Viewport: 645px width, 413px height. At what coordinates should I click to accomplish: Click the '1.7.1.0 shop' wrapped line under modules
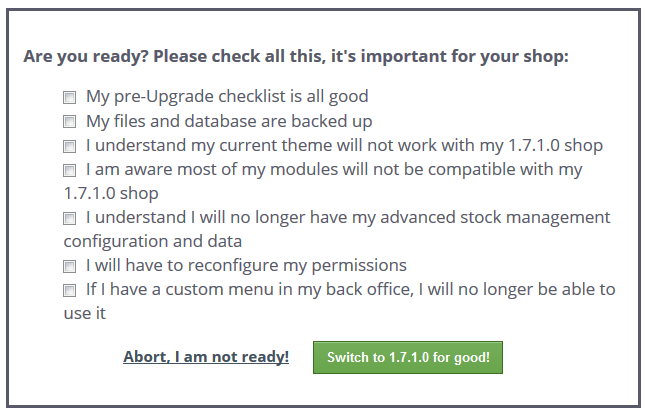tap(111, 193)
